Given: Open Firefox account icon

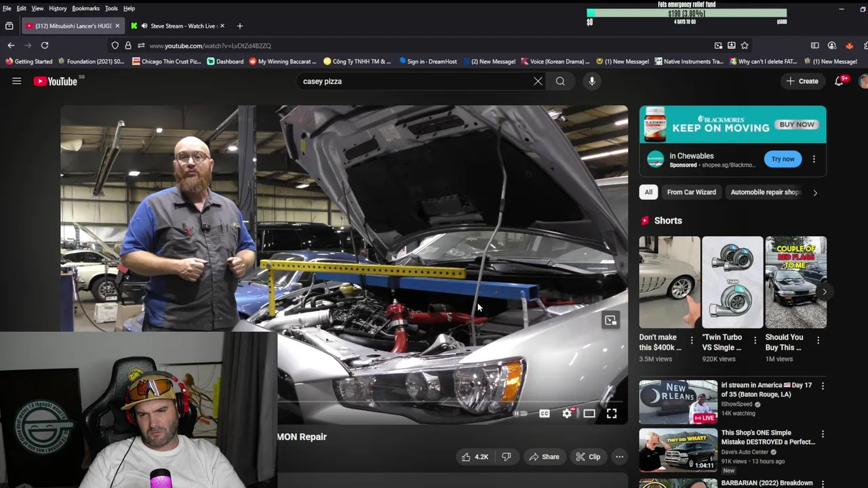Looking at the screenshot, I should (x=832, y=45).
